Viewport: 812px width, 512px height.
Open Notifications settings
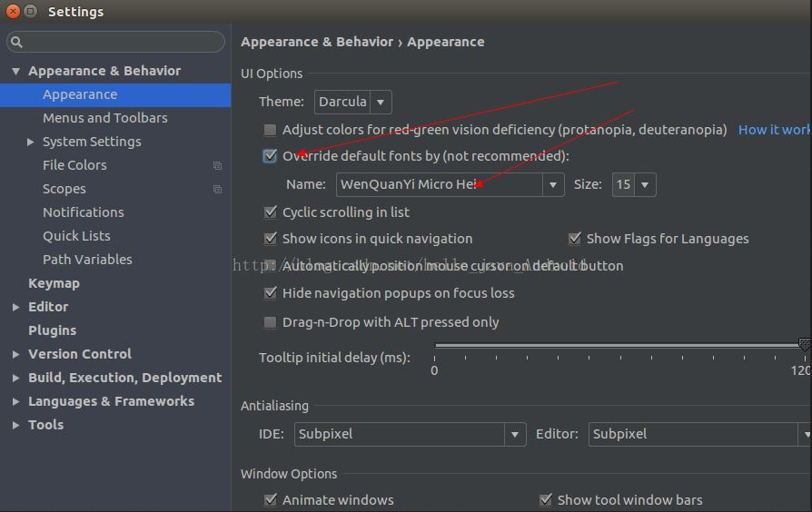(84, 212)
